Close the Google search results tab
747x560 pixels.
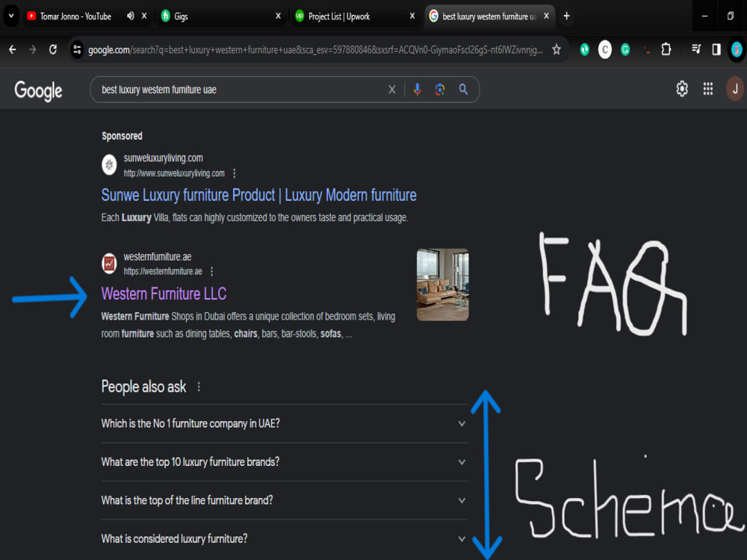547,16
